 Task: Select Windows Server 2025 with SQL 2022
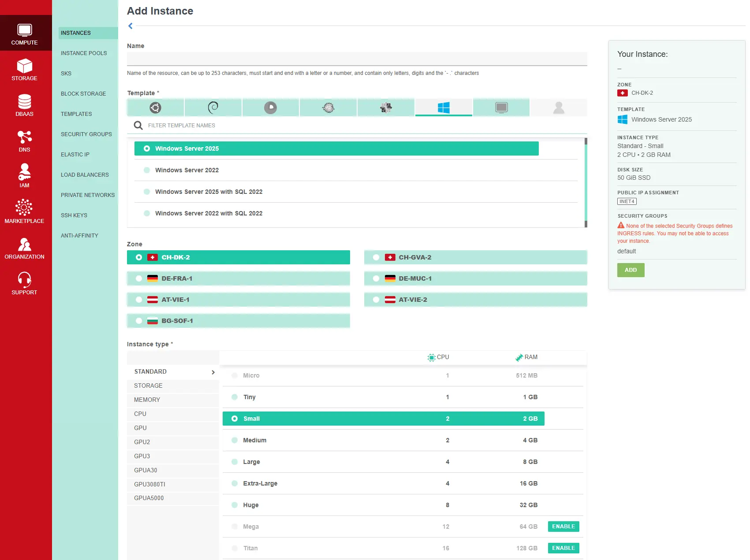tap(356, 192)
